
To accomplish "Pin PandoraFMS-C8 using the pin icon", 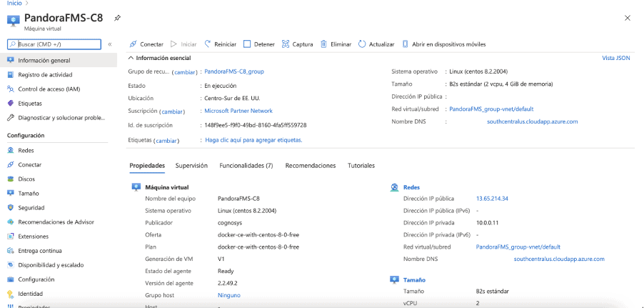I will point(118,18).
